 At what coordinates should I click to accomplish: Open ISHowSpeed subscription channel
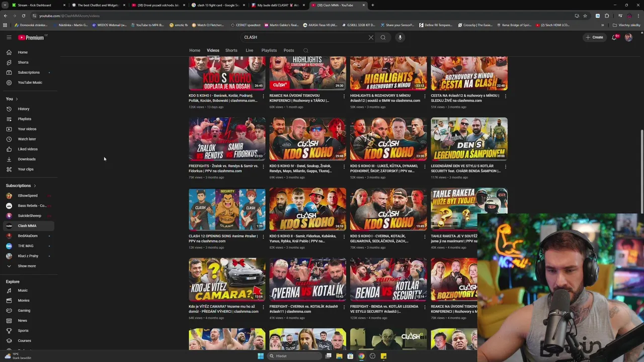(x=28, y=196)
